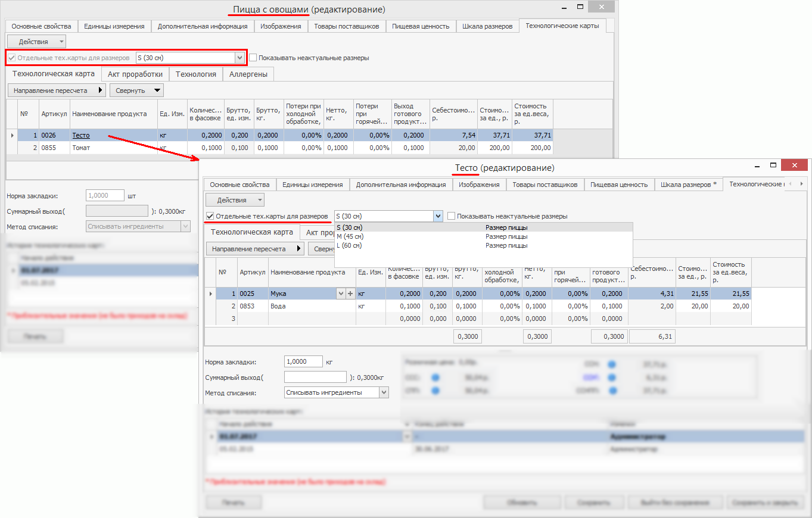
Task: Open Направление пересчета menu in Пицца window
Action: [57, 91]
